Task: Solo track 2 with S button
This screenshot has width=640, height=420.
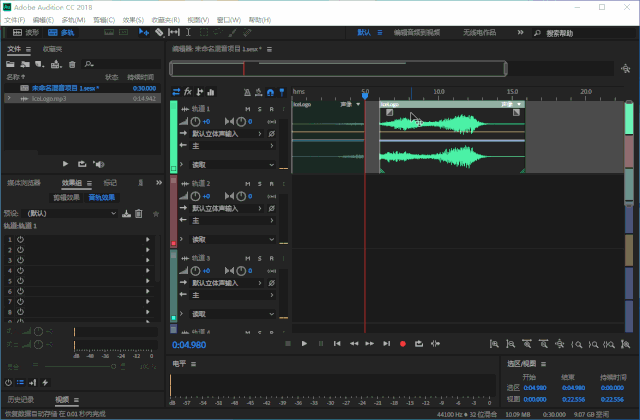Action: [260, 184]
